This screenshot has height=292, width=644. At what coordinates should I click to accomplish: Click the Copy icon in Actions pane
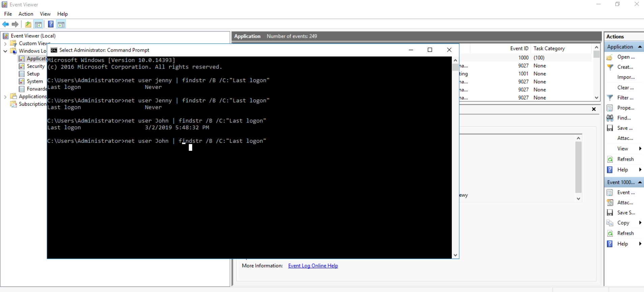tap(610, 223)
